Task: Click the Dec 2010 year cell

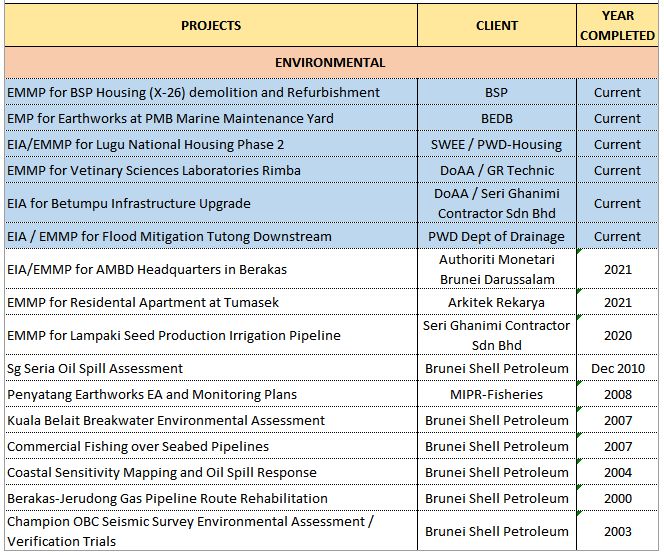Action: point(617,368)
